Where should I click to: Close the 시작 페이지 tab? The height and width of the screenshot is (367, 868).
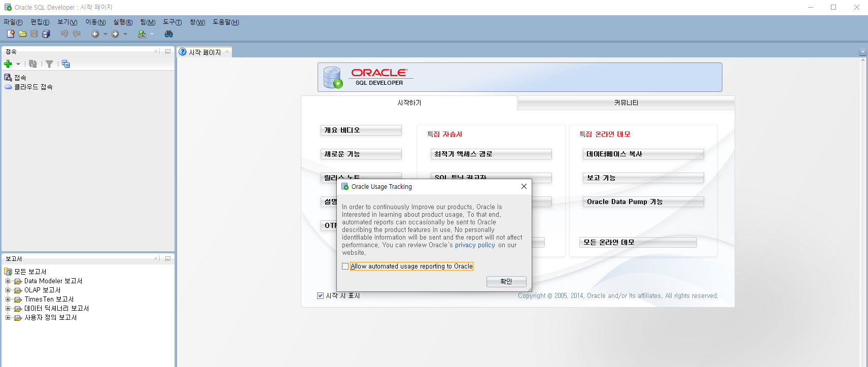click(x=227, y=51)
